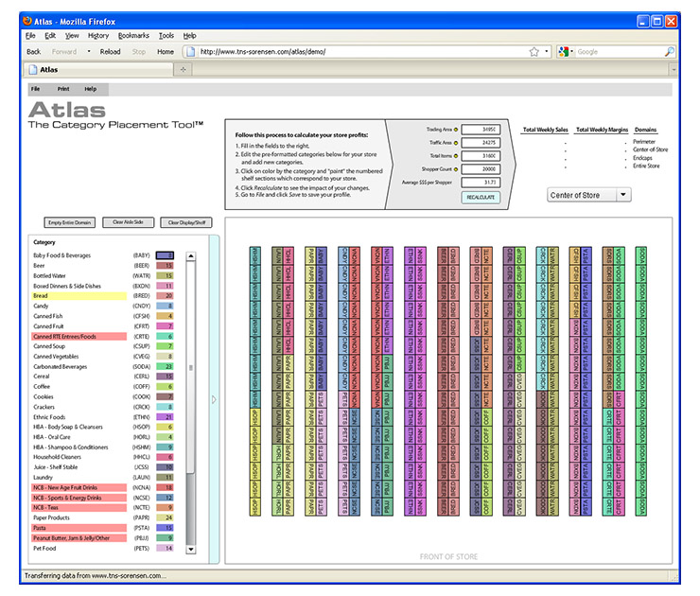Click the bookmark star in the address bar

(534, 52)
